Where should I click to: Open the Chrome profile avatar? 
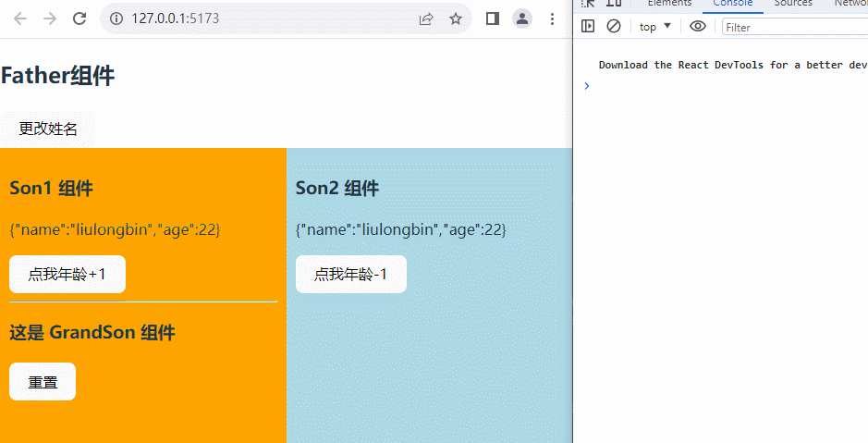tap(522, 18)
